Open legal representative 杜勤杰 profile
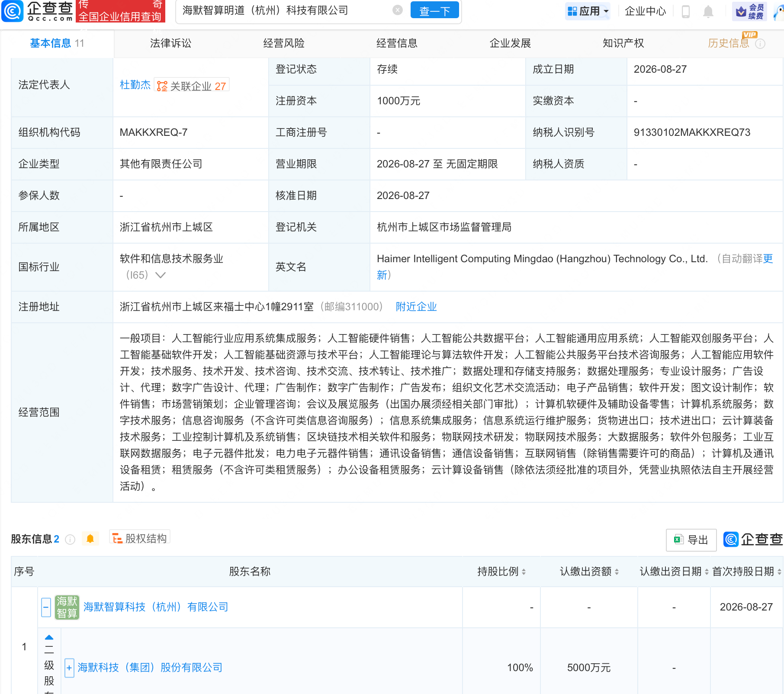 click(x=135, y=85)
